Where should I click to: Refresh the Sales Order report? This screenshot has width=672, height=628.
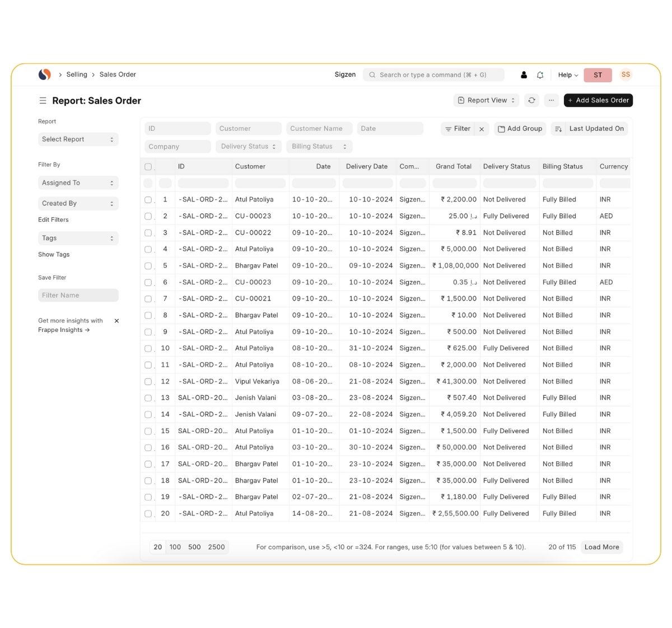[531, 100]
